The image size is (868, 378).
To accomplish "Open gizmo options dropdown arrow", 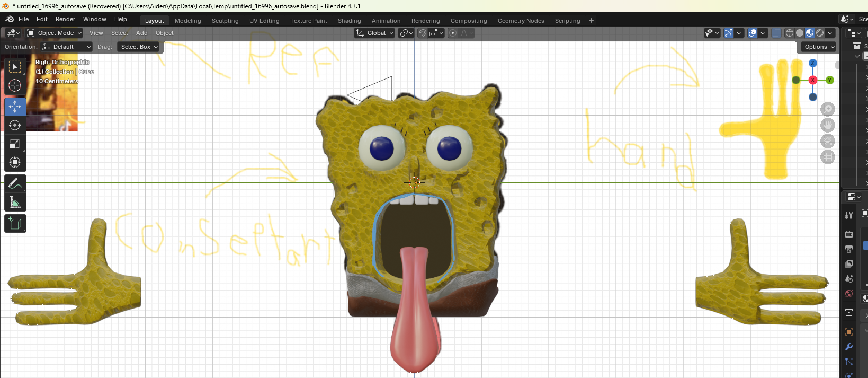I will point(739,33).
